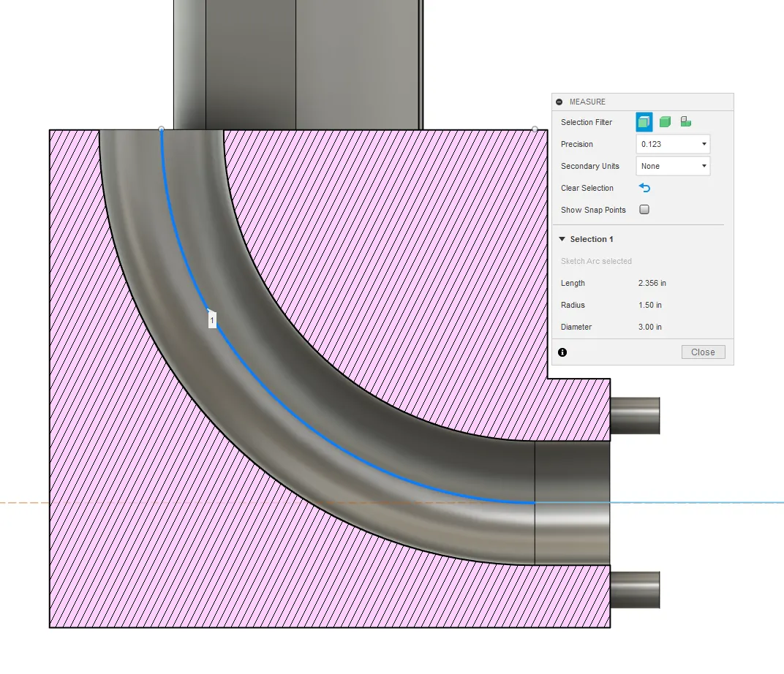The width and height of the screenshot is (784, 674).
Task: Click the Clear Selection undo arrow
Action: tap(644, 188)
